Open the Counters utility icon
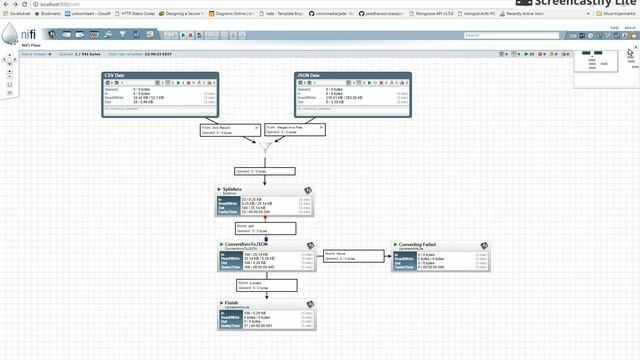Image resolution: width=640 pixels, height=360 pixels. point(582,36)
